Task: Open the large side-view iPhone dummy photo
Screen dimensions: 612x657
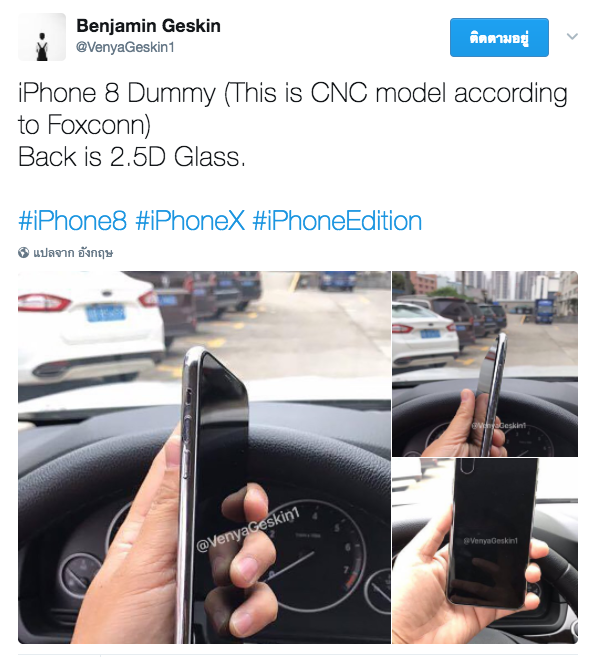Action: (204, 457)
